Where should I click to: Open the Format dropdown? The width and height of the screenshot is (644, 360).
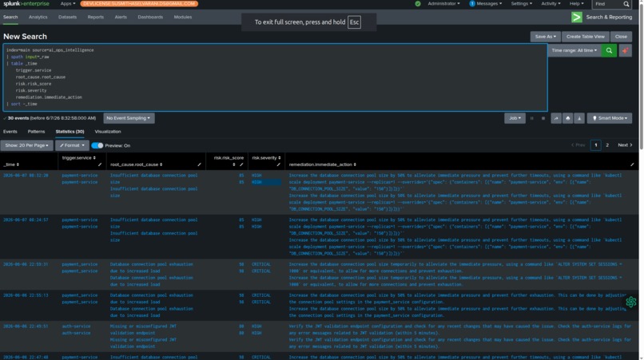coord(72,145)
